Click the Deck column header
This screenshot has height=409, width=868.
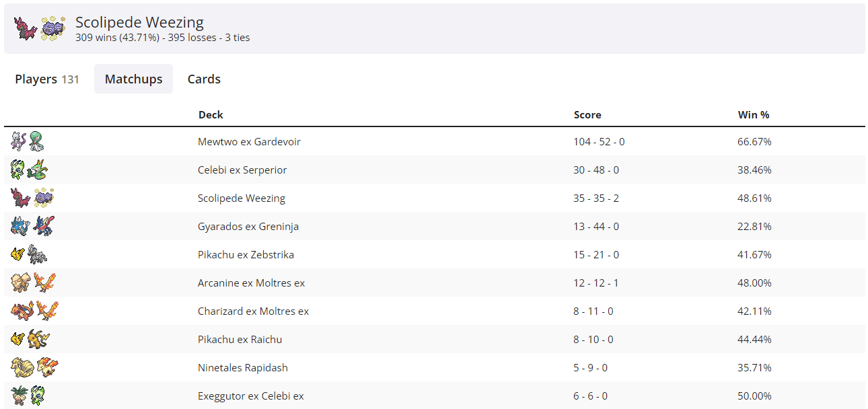pyautogui.click(x=211, y=115)
